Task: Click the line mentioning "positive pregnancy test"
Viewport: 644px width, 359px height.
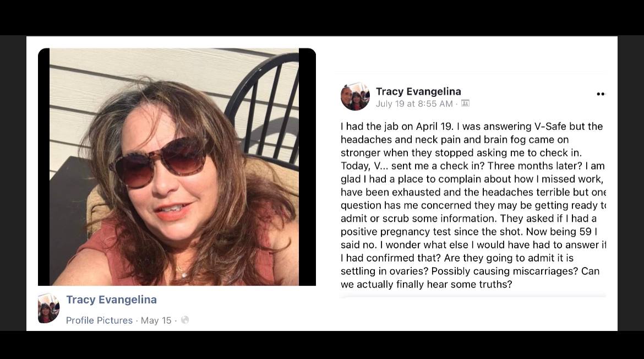Action: point(468,232)
